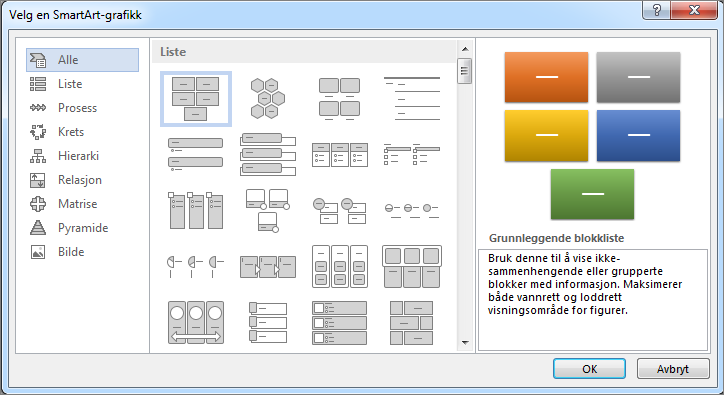The image size is (724, 395).
Task: Click the orange block in preview
Action: (546, 77)
